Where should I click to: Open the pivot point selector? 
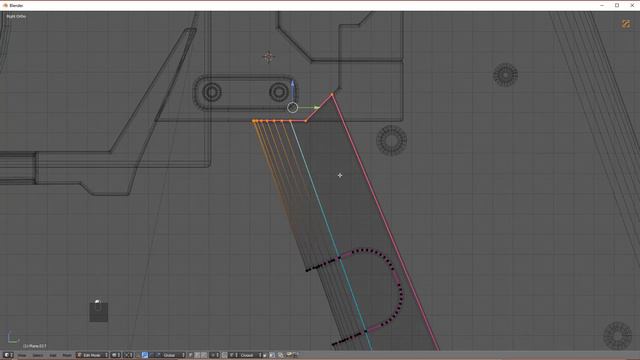coord(128,355)
